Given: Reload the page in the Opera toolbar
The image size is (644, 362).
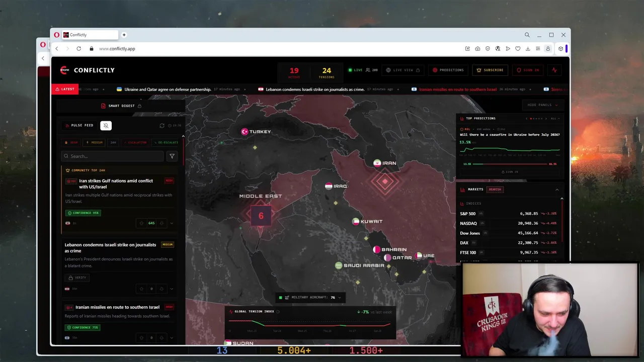Looking at the screenshot, I should pyautogui.click(x=78, y=49).
